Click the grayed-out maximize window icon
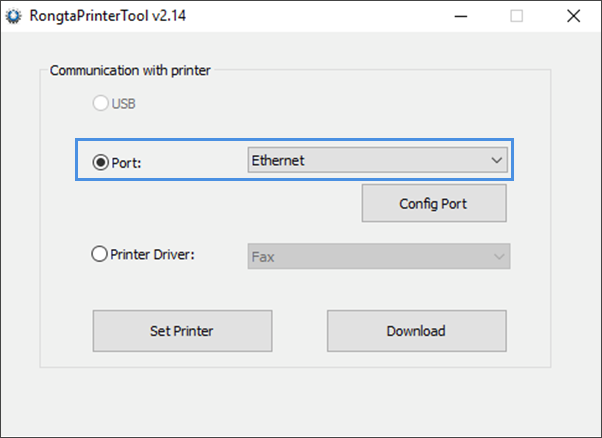 [x=516, y=16]
